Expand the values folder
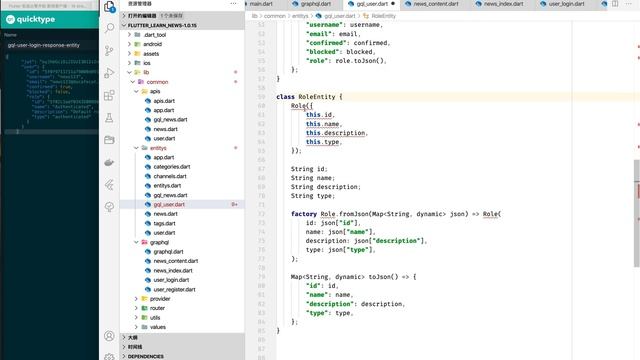 pyautogui.click(x=183, y=327)
